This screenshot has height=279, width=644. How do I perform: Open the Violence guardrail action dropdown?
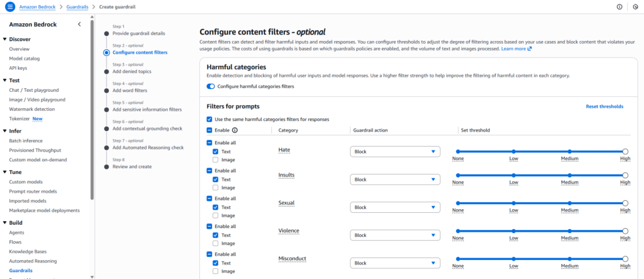point(394,235)
